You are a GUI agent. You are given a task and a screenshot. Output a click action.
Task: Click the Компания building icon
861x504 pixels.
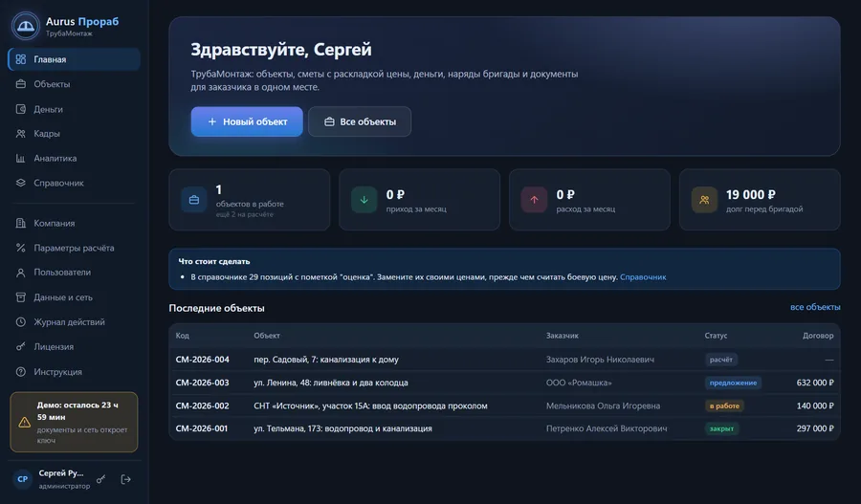(x=21, y=223)
